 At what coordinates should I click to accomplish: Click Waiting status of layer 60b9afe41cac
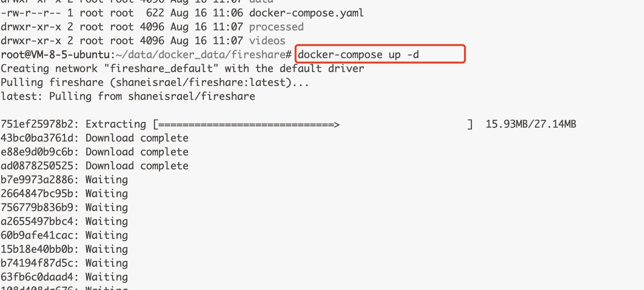tap(107, 235)
